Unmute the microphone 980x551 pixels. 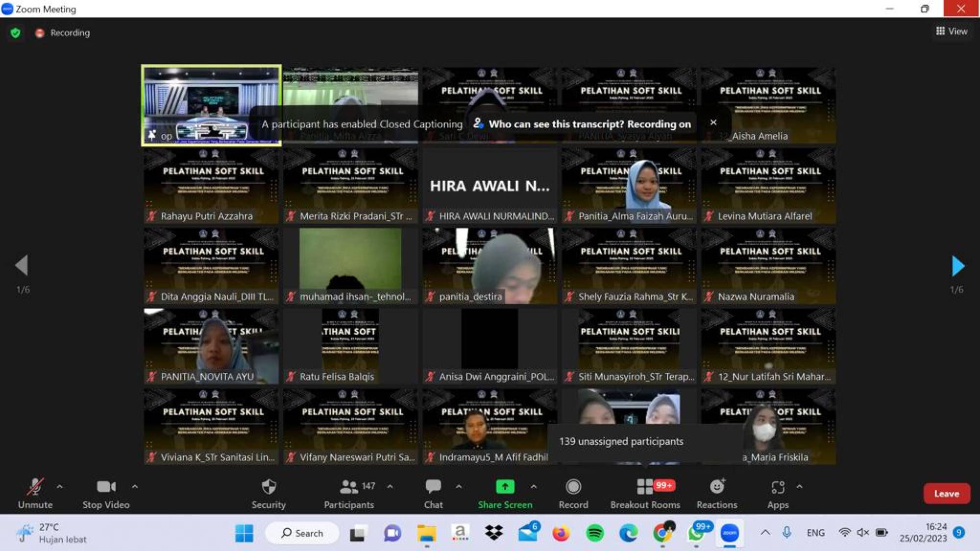(35, 487)
